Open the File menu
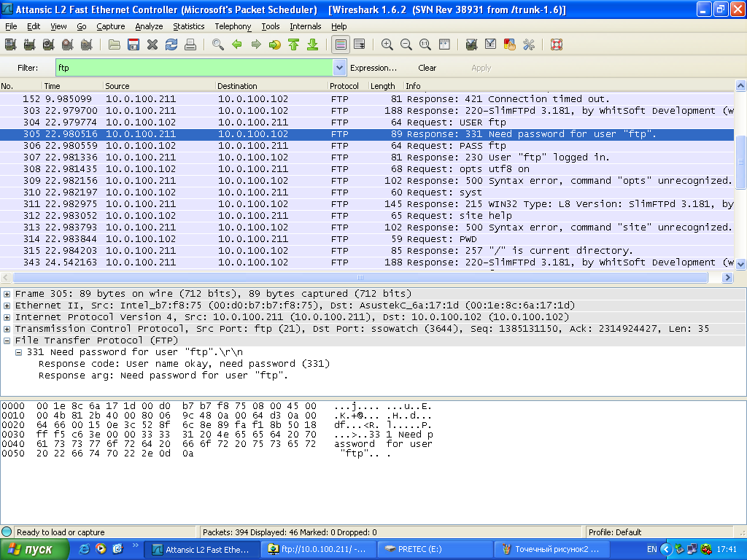This screenshot has width=747, height=560. (11, 27)
